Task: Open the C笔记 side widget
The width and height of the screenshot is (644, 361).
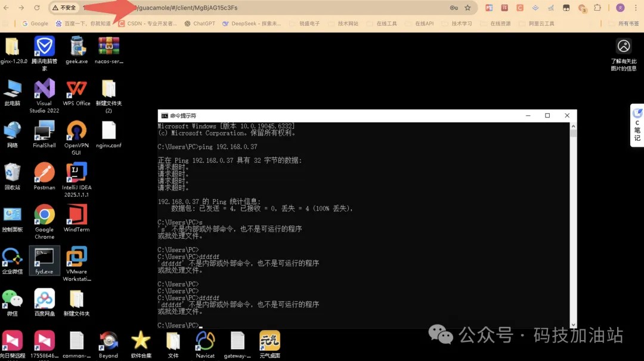Action: tap(637, 125)
